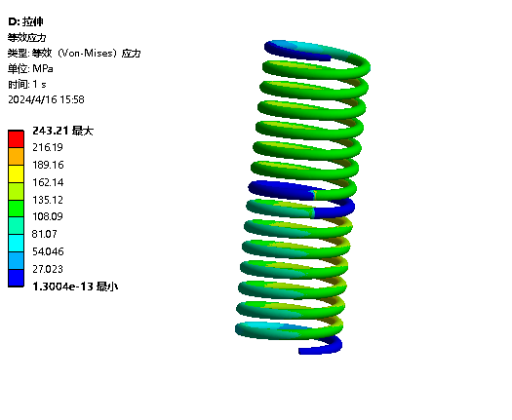The height and width of the screenshot is (420, 512).
Task: Click the orange legend color band
Action: 16,156
